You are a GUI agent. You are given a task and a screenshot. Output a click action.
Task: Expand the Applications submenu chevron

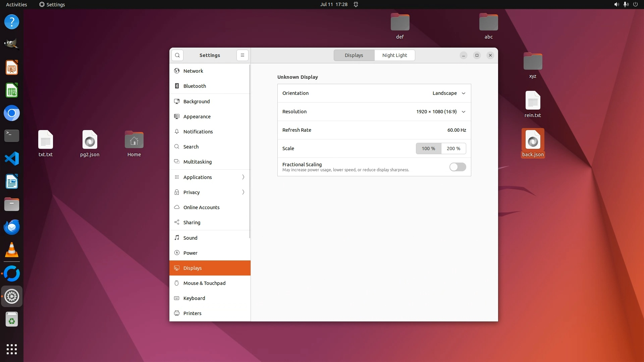tap(243, 177)
